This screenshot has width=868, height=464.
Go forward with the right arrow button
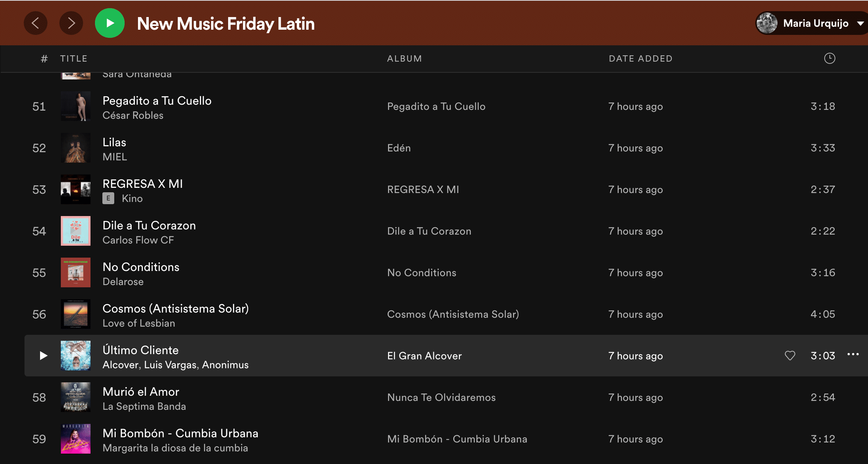point(71,23)
